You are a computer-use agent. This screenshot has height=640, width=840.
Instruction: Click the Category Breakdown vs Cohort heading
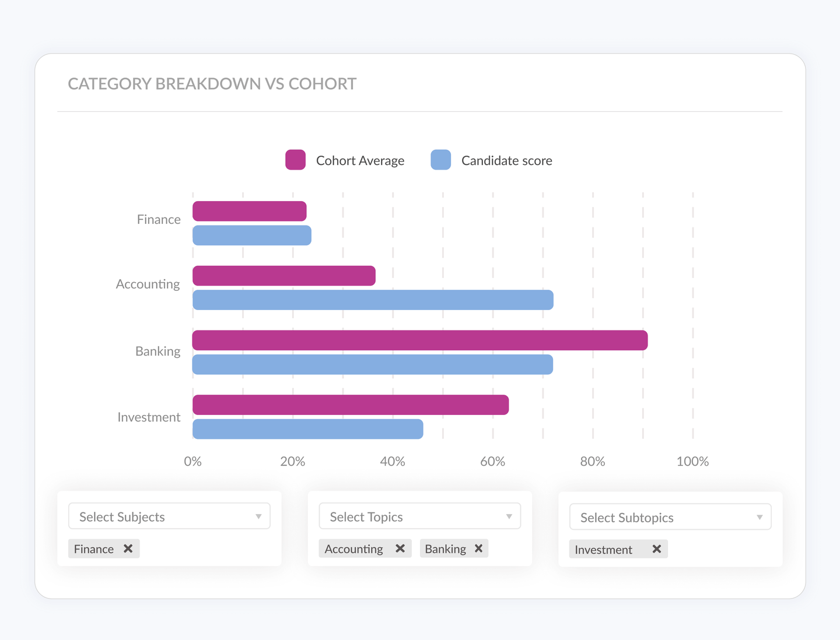coord(212,83)
